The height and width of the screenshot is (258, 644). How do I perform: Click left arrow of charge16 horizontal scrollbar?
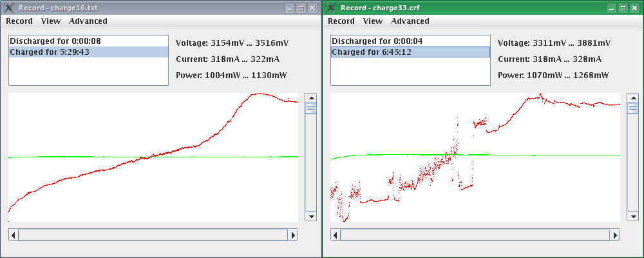click(x=14, y=235)
